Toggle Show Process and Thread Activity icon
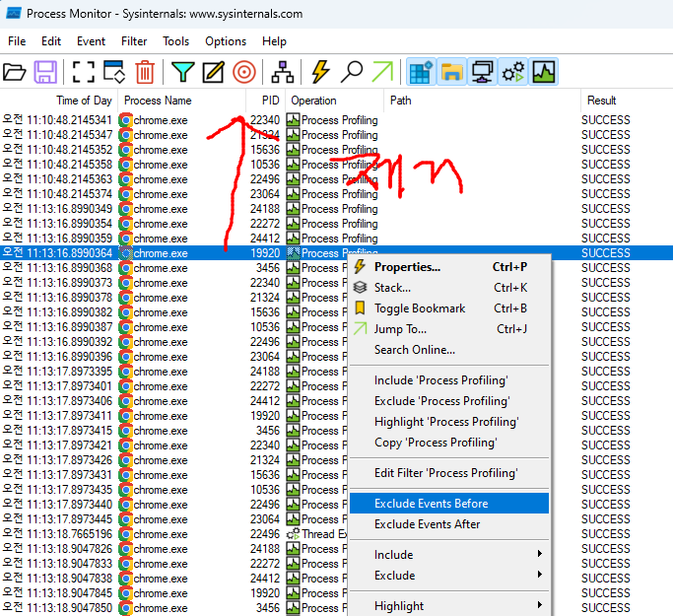This screenshot has width=673, height=616. [513, 72]
